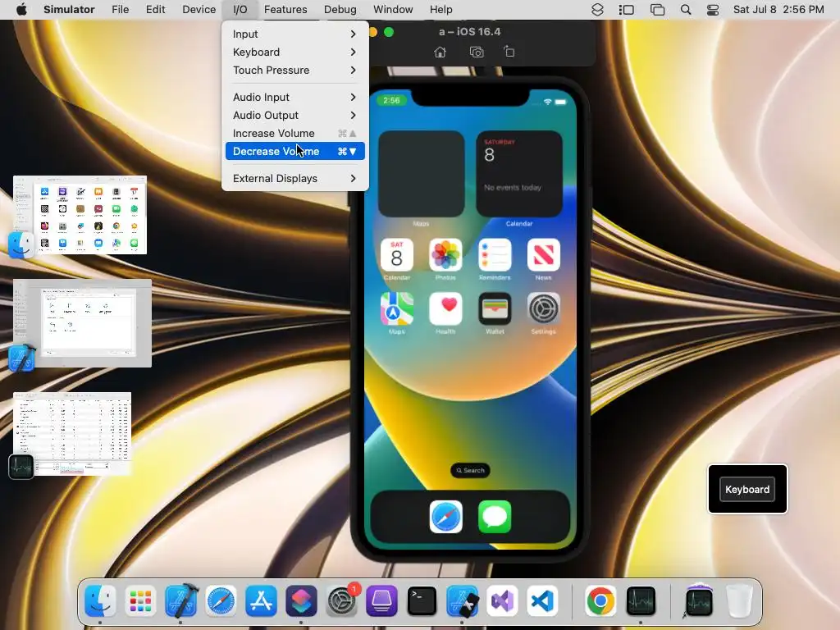The width and height of the screenshot is (840, 630).
Task: Open the Edit menu
Action: coord(155,10)
